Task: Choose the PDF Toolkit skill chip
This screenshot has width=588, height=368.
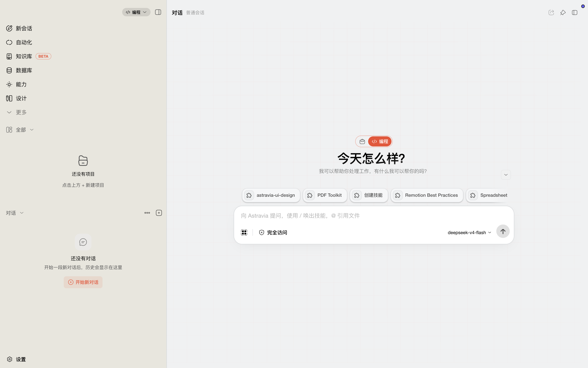Action: [x=325, y=195]
